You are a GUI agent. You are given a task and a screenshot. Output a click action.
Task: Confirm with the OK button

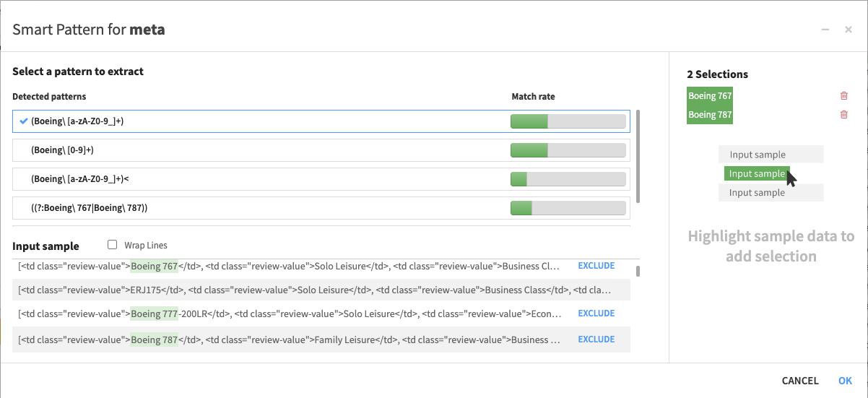[x=845, y=381]
